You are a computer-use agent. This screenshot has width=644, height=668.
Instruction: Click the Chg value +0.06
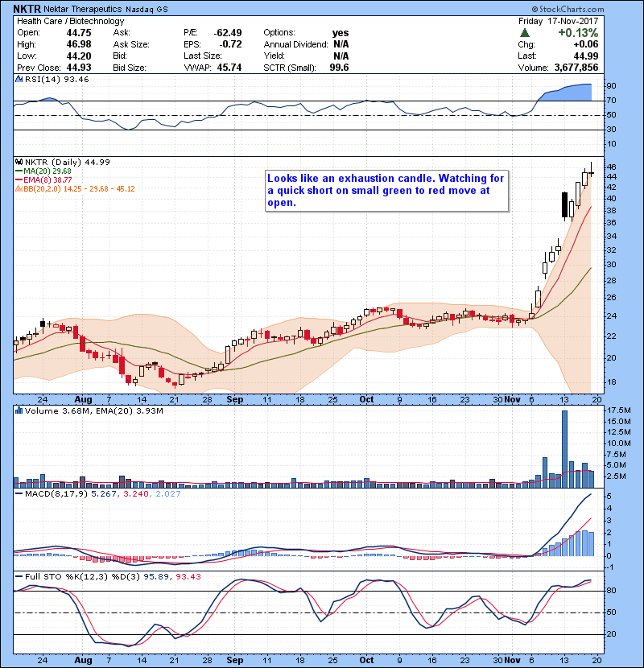point(585,44)
